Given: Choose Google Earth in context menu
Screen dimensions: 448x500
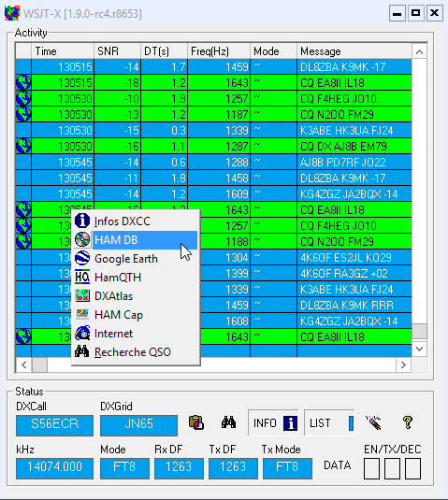Looking at the screenshot, I should [x=136, y=258].
